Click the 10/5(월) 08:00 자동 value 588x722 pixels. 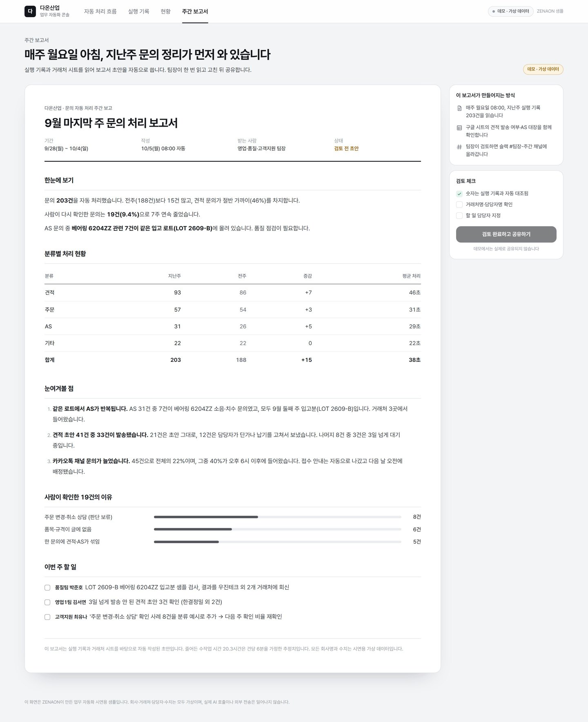(163, 149)
